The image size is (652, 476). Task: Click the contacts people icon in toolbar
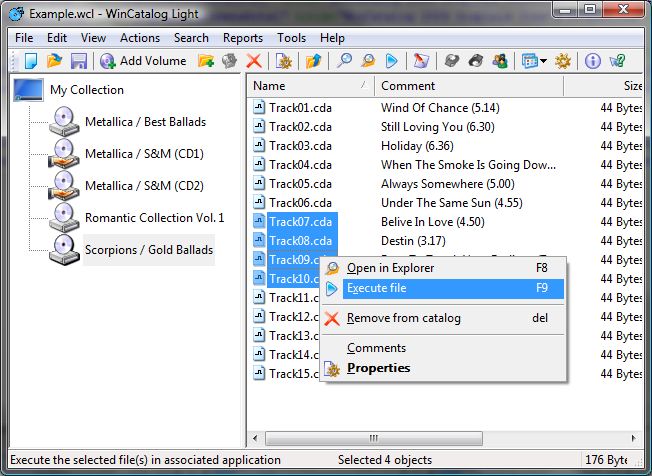[500, 61]
